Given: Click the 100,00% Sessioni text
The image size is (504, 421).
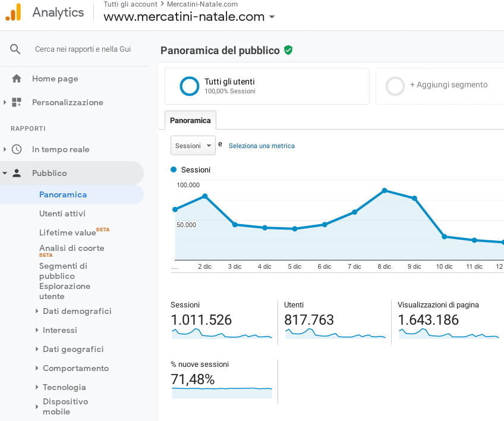Looking at the screenshot, I should pos(230,91).
